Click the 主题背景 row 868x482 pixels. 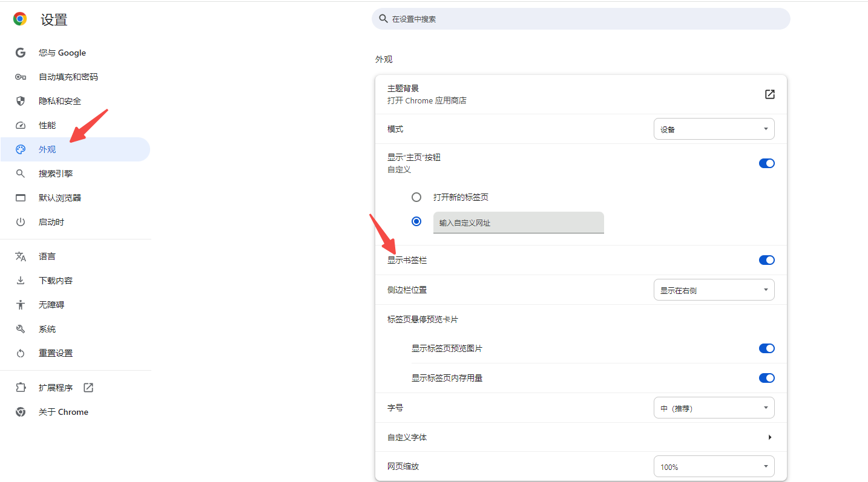(581, 94)
